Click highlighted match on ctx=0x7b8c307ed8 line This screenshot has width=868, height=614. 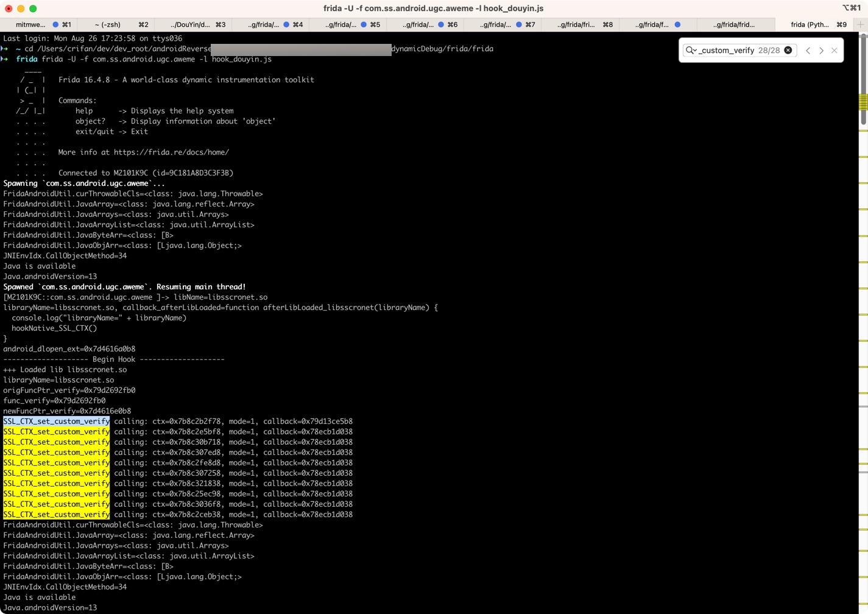pos(56,453)
